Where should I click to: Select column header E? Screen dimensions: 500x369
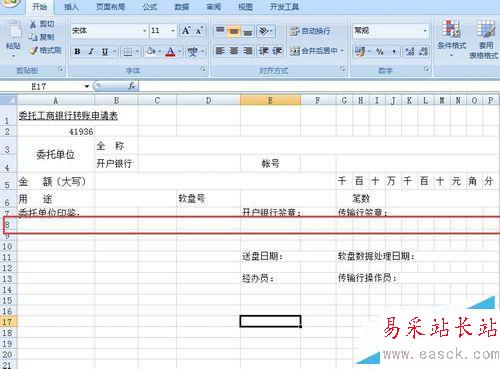(270, 100)
